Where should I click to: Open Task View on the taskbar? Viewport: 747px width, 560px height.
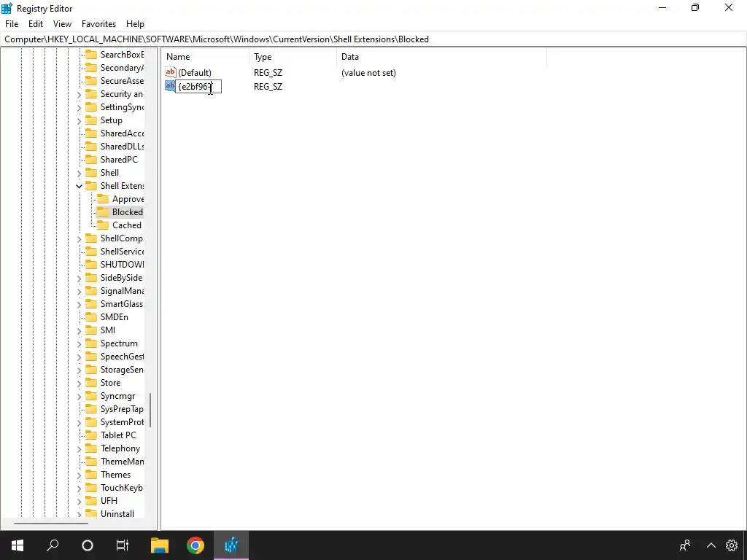pos(123,545)
